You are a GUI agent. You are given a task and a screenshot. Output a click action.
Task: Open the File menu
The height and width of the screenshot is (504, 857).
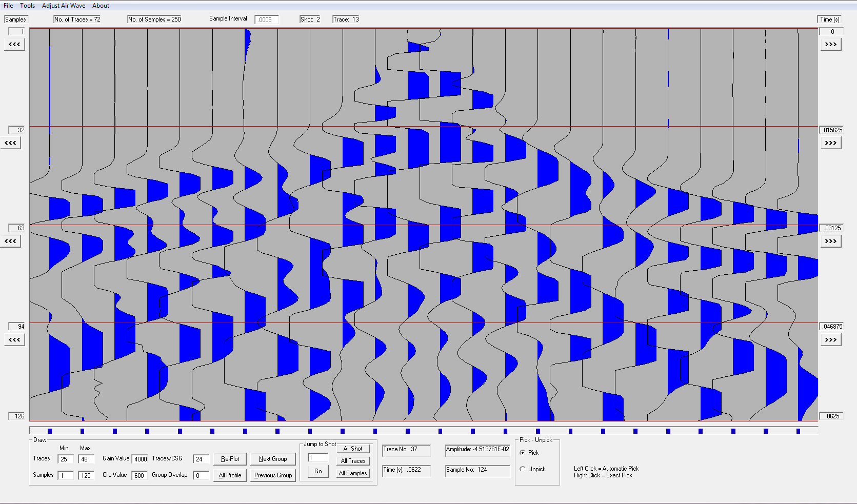coord(8,6)
